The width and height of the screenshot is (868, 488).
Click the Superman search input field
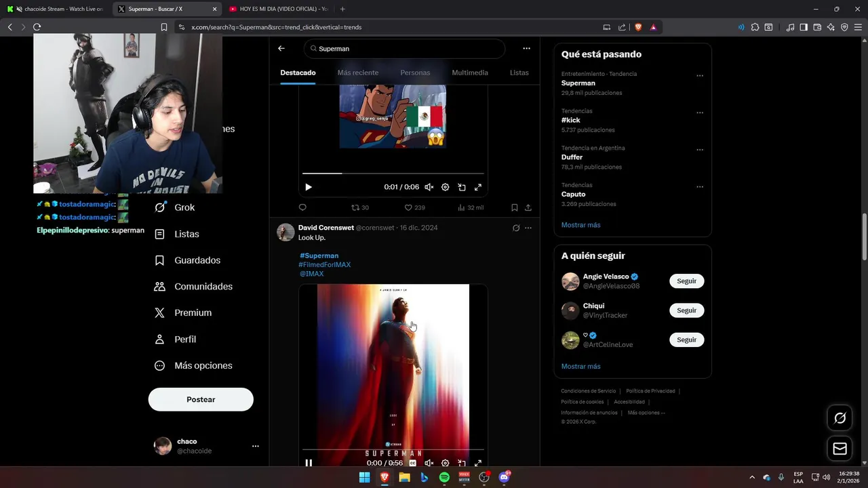point(405,49)
